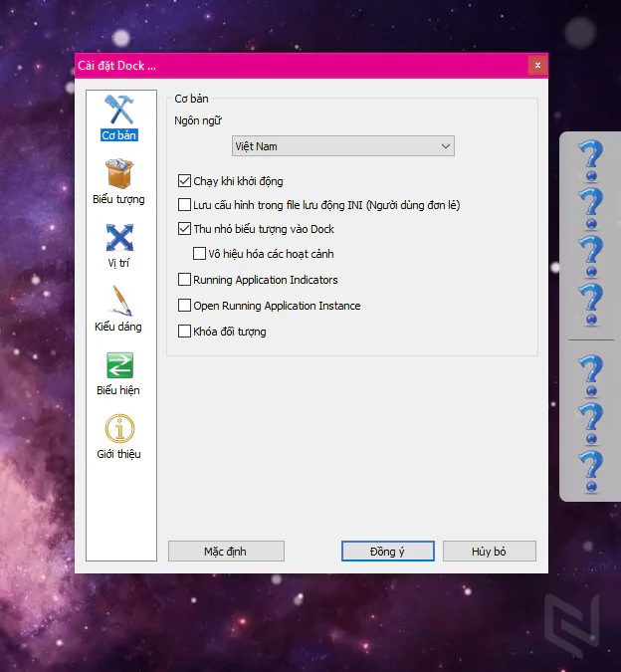Click the Kiểu dáng sidebar label
Screen dimensions: 621x672
pyautogui.click(x=118, y=327)
